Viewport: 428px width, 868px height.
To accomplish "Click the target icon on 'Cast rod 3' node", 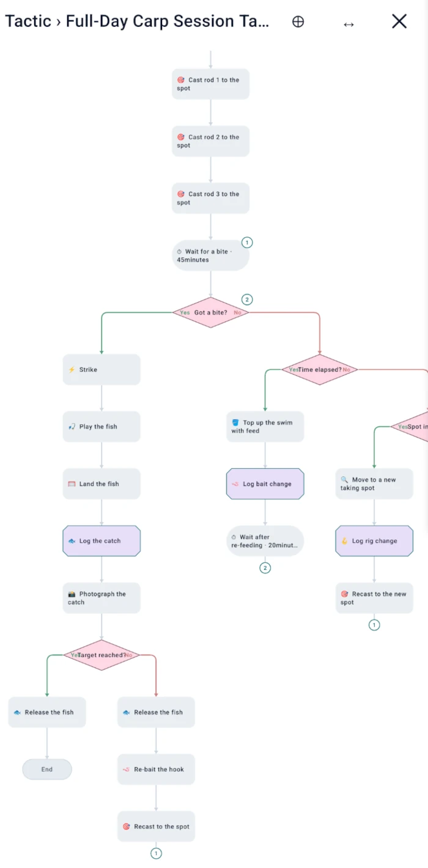I will 180,194.
